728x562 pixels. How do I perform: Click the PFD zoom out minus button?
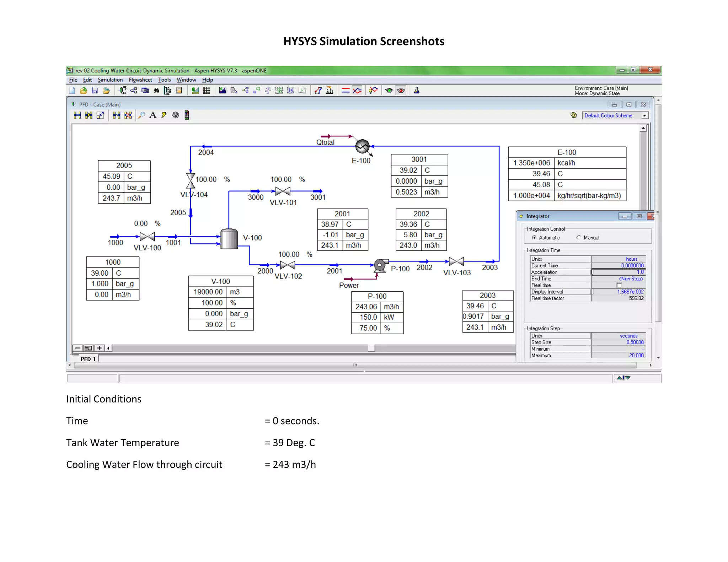point(77,348)
